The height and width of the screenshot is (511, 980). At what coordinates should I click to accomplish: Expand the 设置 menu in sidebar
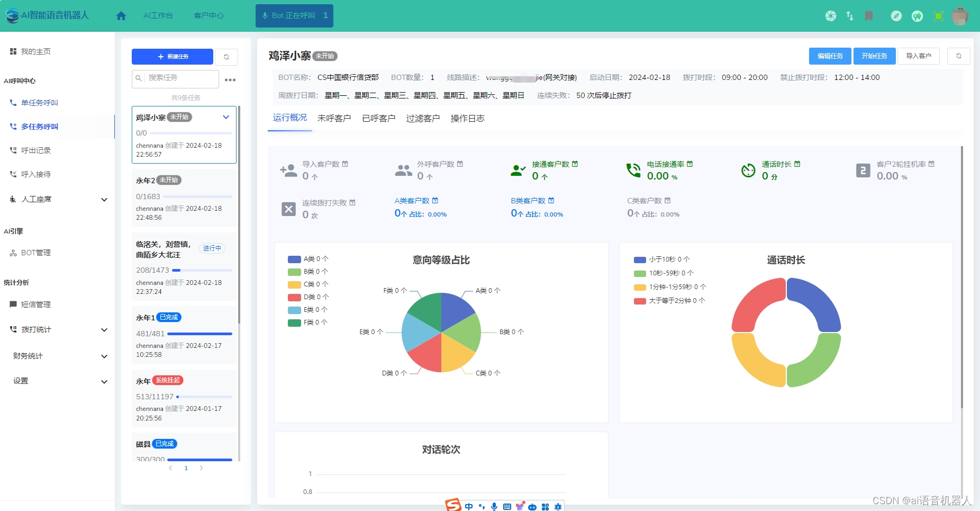pyautogui.click(x=57, y=381)
